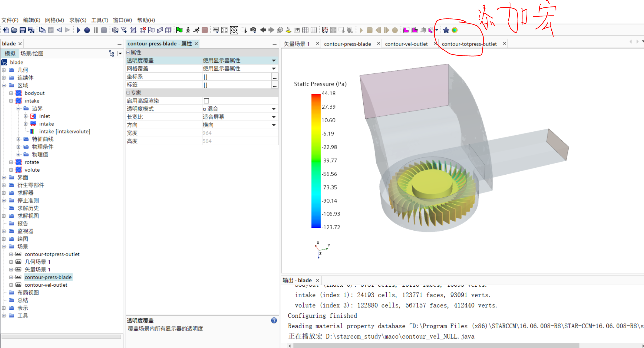The width and height of the screenshot is (644, 348).
Task: Select the rotate region in tree
Action: [32, 162]
